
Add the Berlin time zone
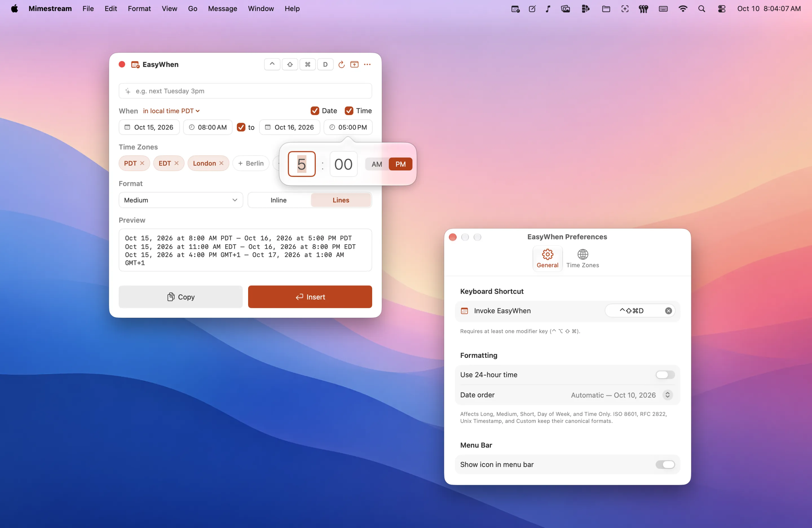(x=251, y=163)
